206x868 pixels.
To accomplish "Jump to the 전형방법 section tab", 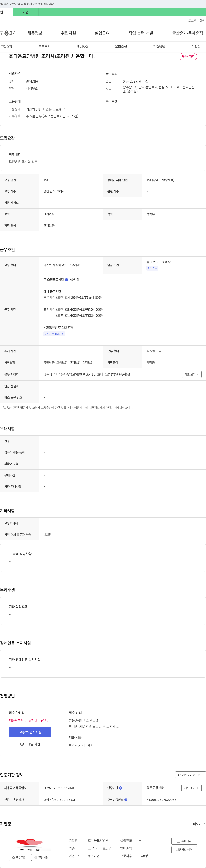I will (159, 47).
